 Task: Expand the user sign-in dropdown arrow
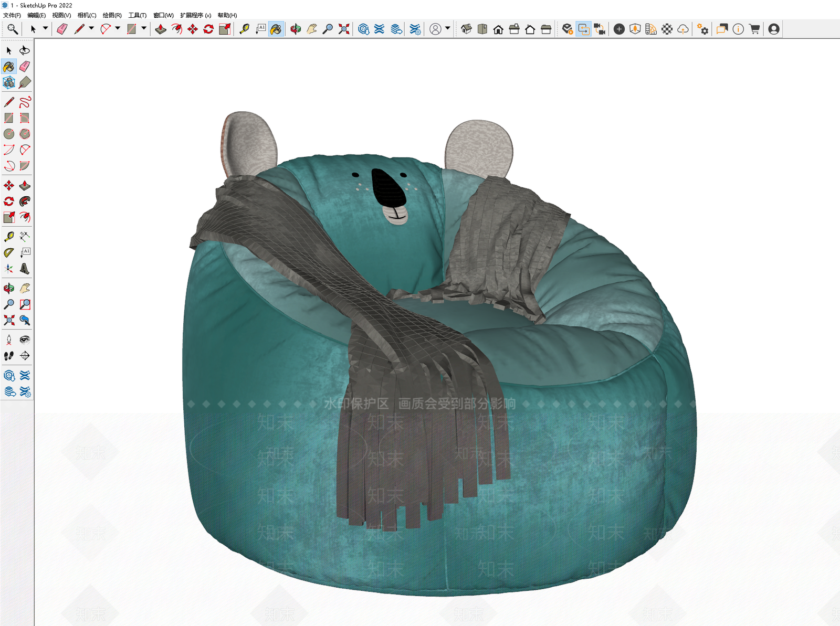[x=447, y=28]
